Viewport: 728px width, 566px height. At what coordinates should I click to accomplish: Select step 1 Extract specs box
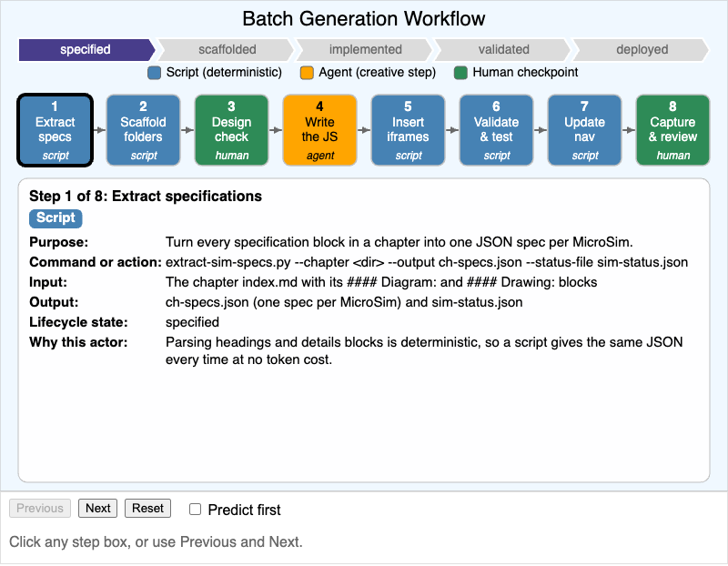(x=56, y=130)
